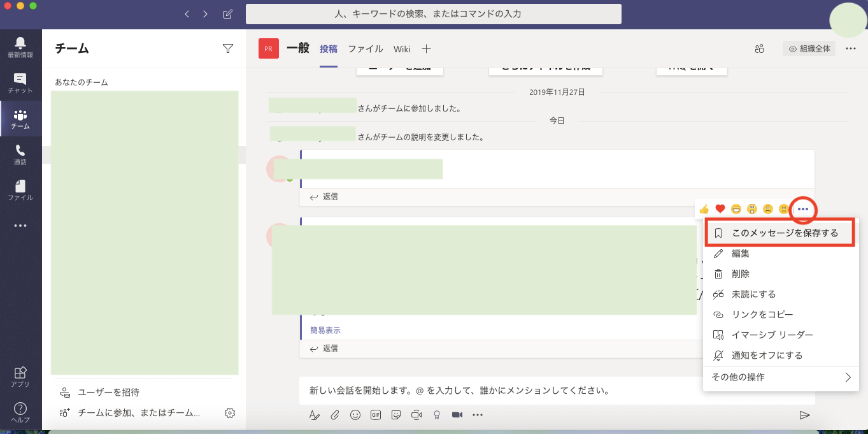
Task: Click 返信 under first message
Action: 324,196
